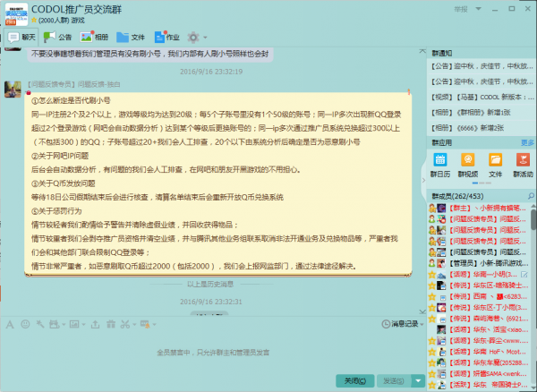The height and width of the screenshot is (392, 537).
Task: Click the message bell notification icon
Action: pos(145,324)
